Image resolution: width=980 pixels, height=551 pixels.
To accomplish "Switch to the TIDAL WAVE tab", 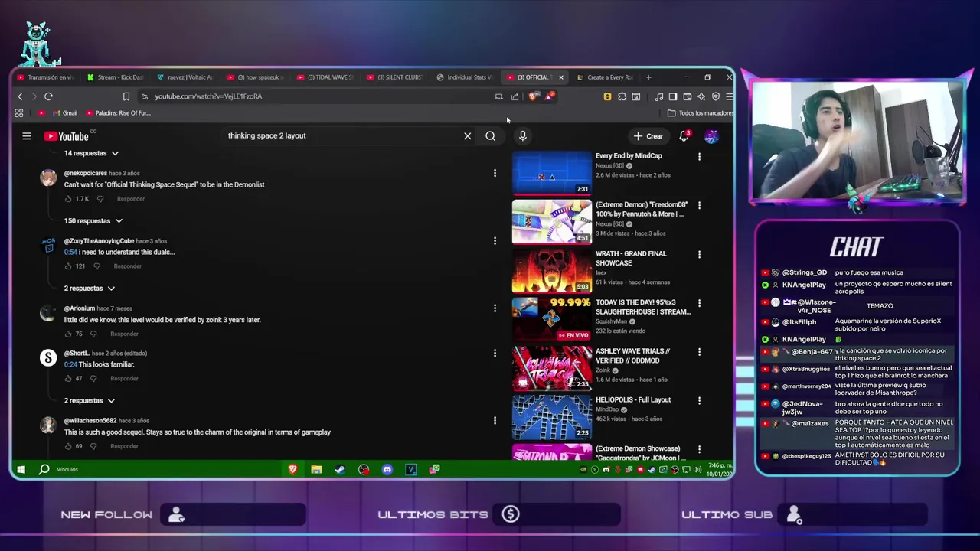I will click(325, 77).
